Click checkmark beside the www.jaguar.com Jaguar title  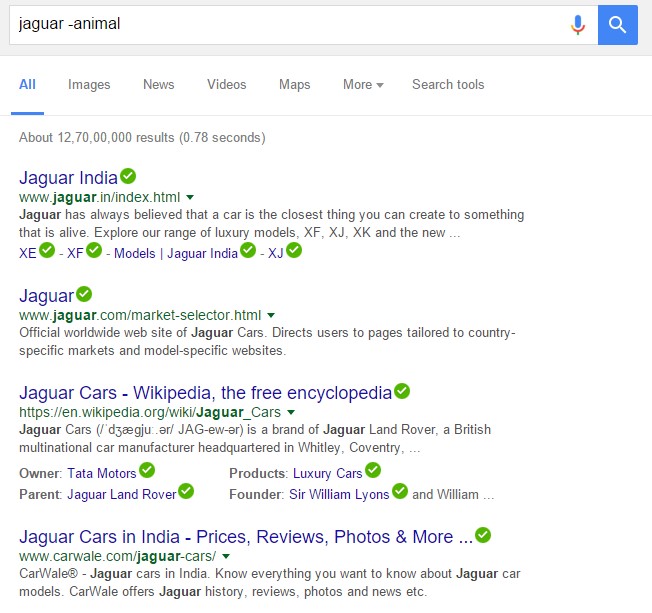coord(84,294)
